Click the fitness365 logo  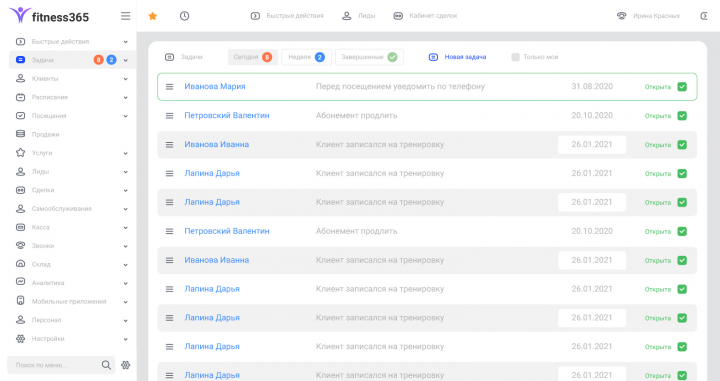click(x=49, y=16)
